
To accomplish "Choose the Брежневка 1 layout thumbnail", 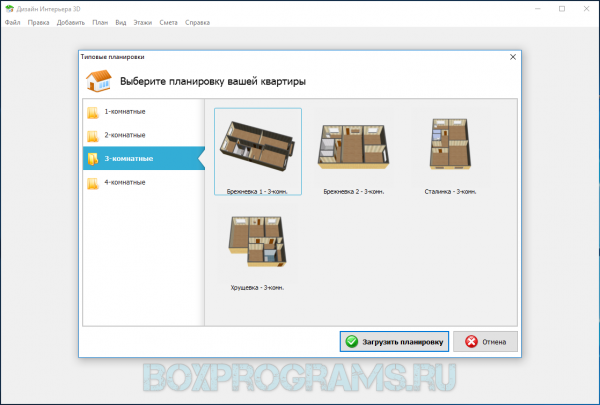I will tap(258, 147).
